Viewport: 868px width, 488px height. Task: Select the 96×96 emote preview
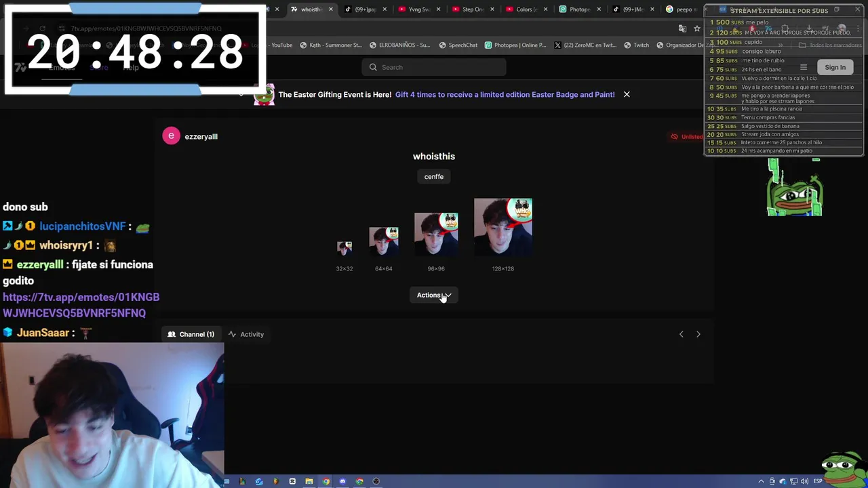click(x=436, y=234)
